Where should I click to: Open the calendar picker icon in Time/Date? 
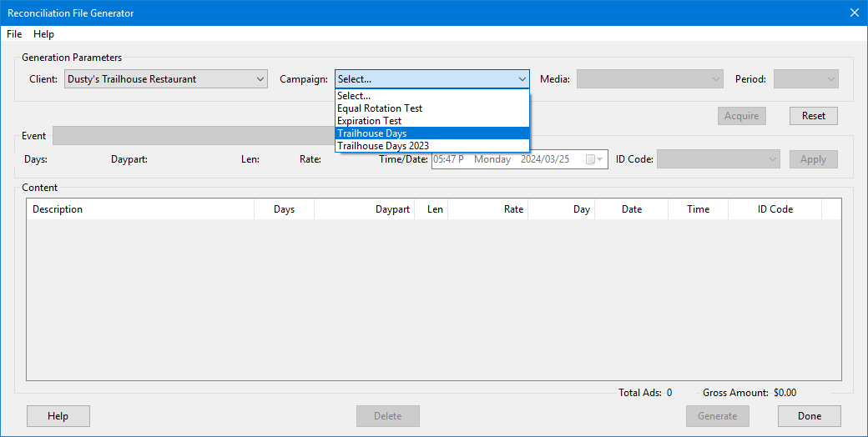pyautogui.click(x=592, y=159)
